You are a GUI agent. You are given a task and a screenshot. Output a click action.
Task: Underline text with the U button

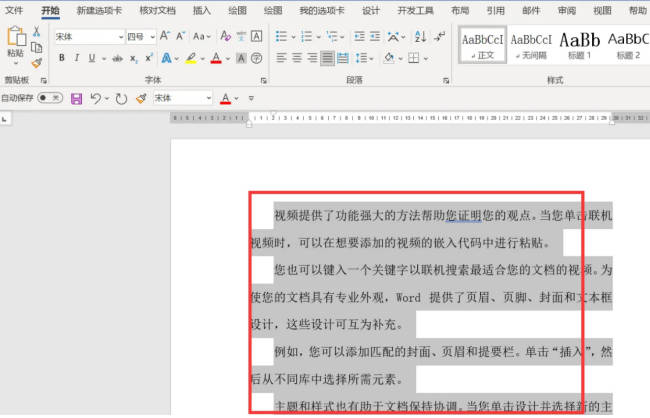click(92, 58)
